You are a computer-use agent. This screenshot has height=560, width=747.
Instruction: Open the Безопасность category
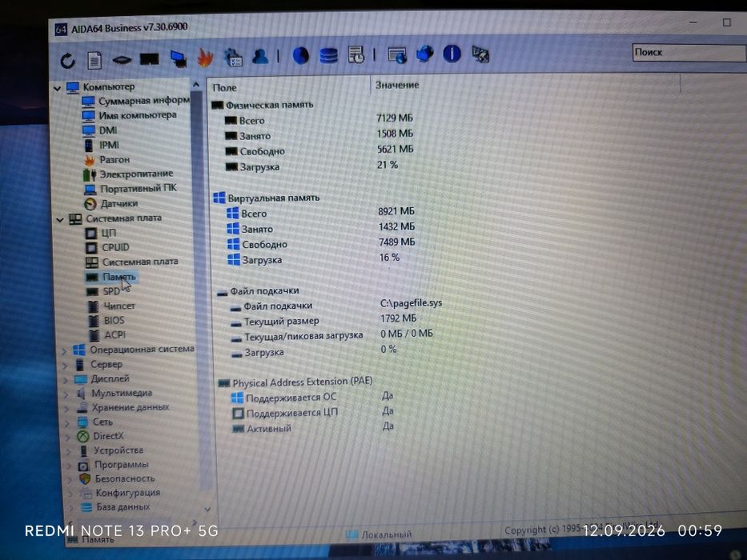point(125,479)
